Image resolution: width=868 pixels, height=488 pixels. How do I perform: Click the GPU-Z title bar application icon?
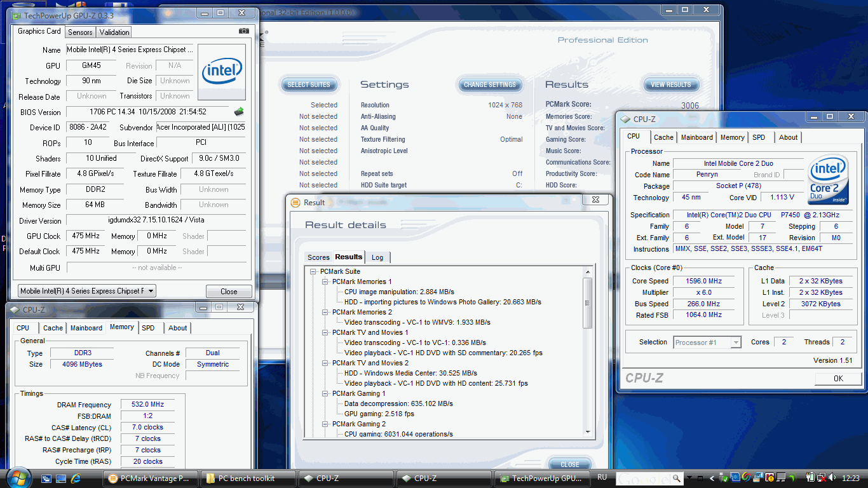click(x=17, y=15)
